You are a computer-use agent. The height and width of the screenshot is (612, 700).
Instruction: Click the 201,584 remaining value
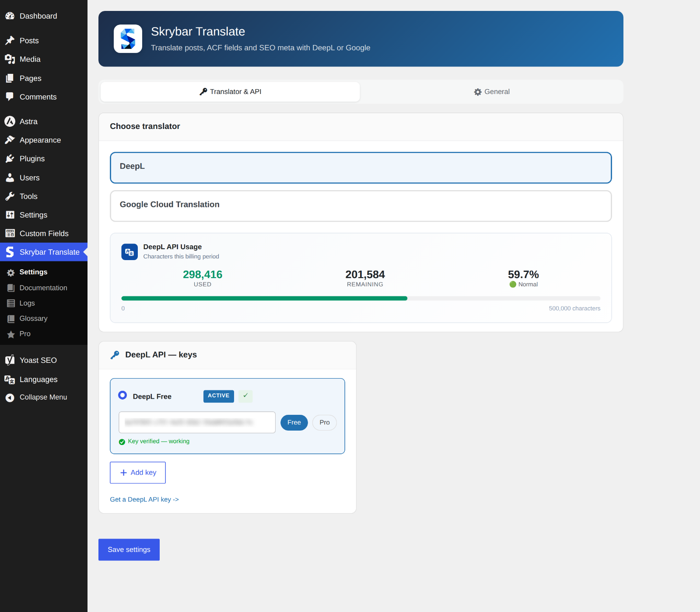(x=365, y=275)
